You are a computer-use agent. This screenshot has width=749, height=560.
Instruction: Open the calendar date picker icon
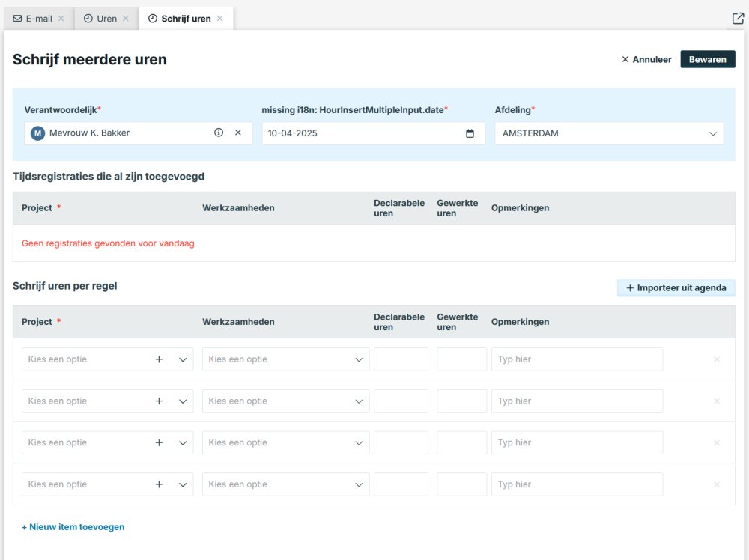(x=470, y=133)
